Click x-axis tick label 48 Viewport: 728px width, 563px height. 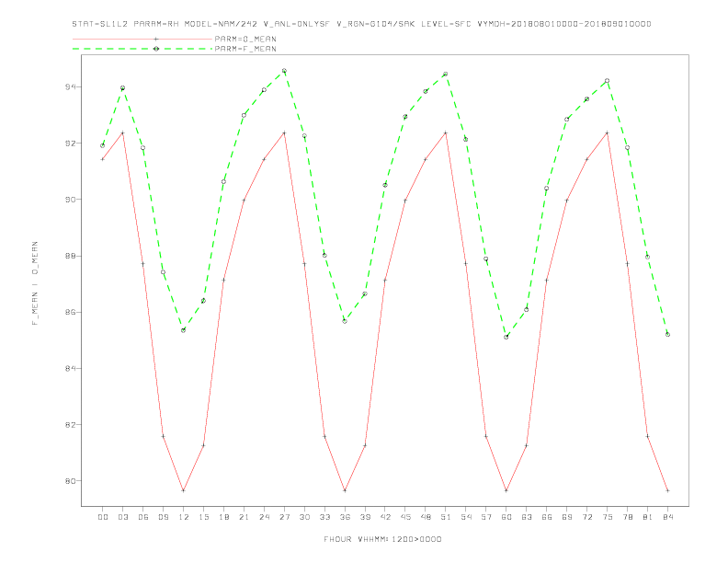point(426,517)
